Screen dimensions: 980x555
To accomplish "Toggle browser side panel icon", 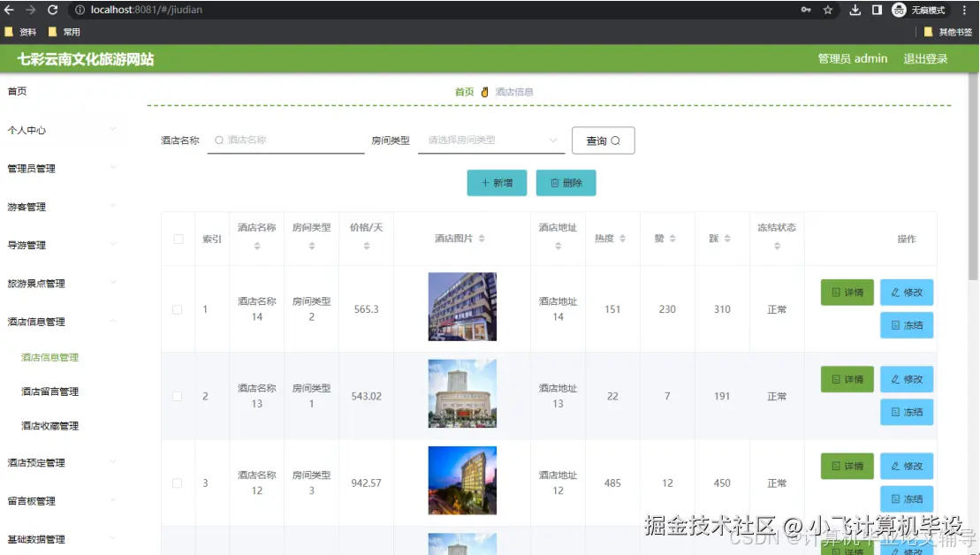I will (877, 10).
